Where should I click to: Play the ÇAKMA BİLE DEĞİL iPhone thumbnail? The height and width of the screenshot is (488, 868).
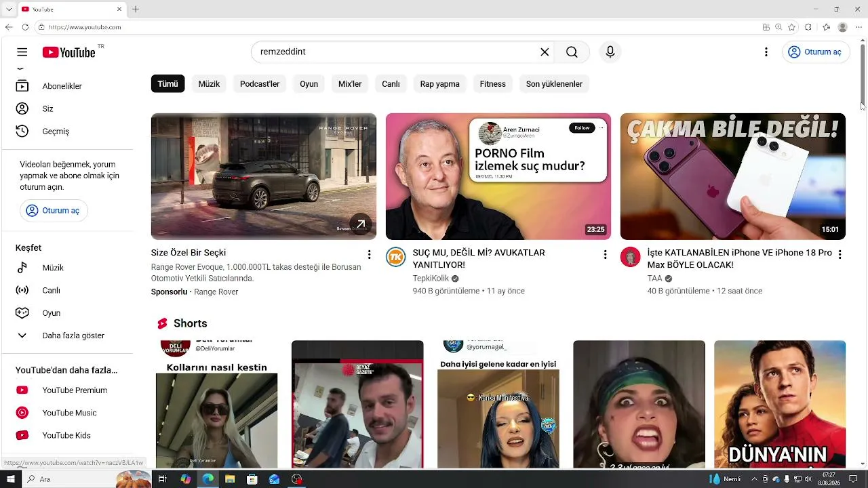coord(733,176)
